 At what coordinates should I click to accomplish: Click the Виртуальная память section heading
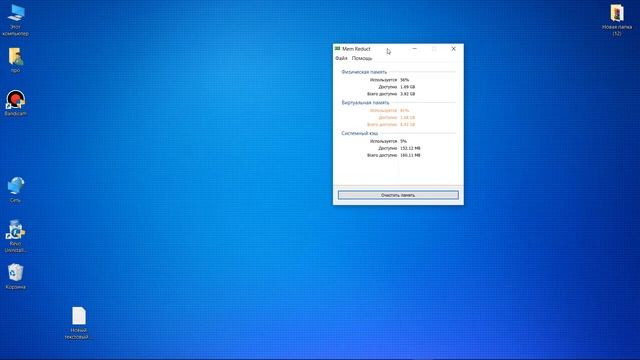pyautogui.click(x=365, y=102)
